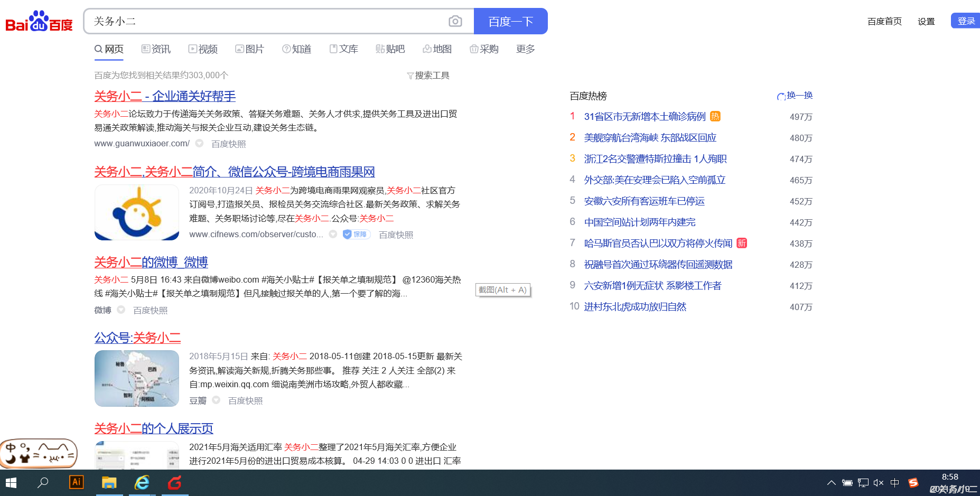Switch to 资讯 tab
The width and height of the screenshot is (980, 496).
click(156, 49)
